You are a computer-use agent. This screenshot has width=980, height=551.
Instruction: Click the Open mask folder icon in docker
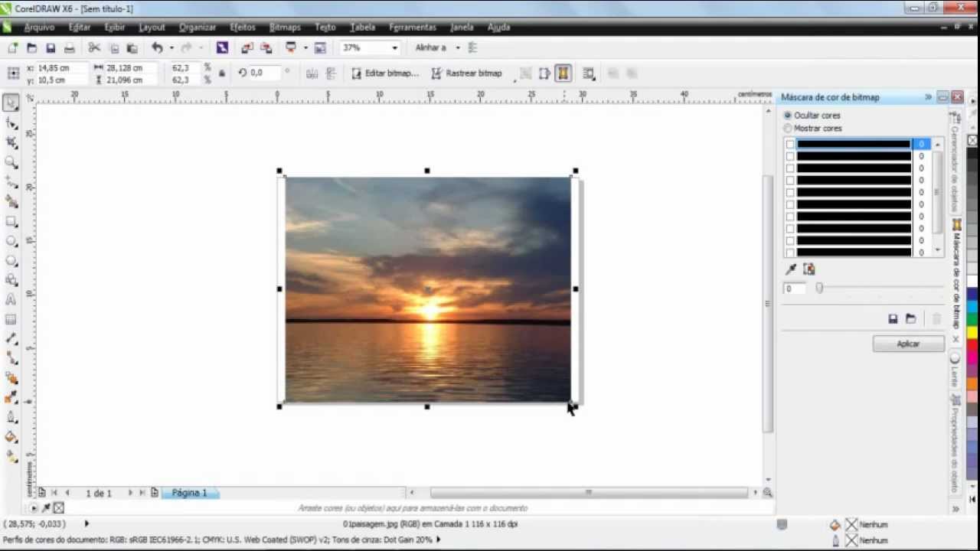tap(910, 318)
